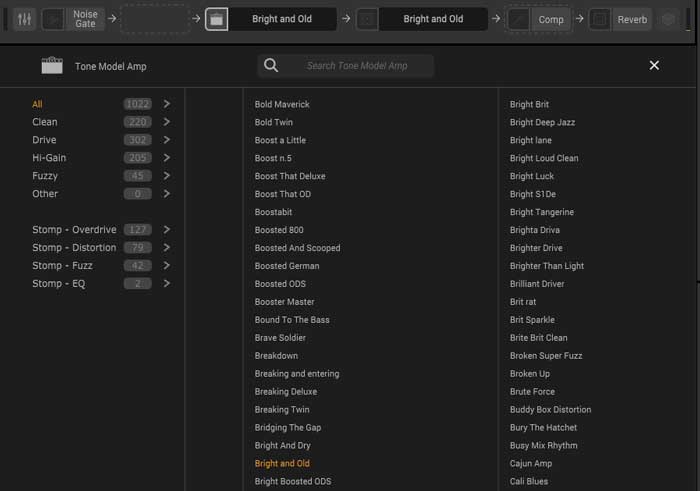Click the Comp block icon
The height and width of the screenshot is (491, 700).
point(519,19)
